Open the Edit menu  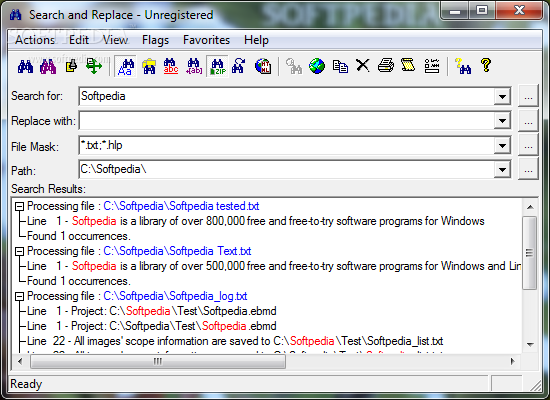pyautogui.click(x=79, y=40)
